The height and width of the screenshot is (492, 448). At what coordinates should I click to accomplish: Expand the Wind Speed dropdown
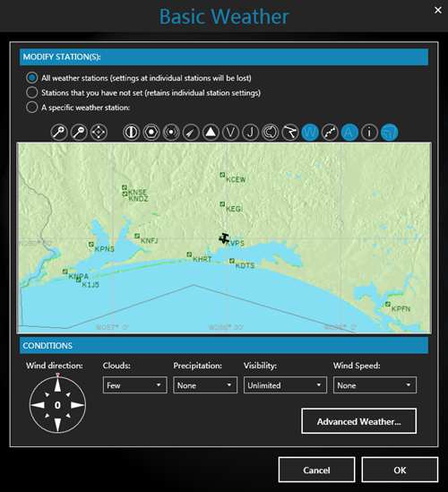click(x=375, y=385)
